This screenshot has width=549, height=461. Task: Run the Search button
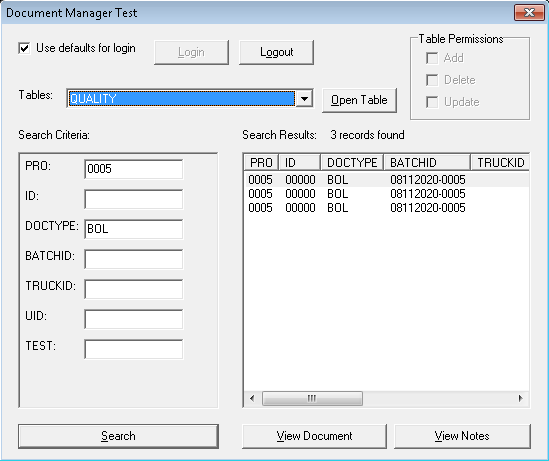click(118, 436)
